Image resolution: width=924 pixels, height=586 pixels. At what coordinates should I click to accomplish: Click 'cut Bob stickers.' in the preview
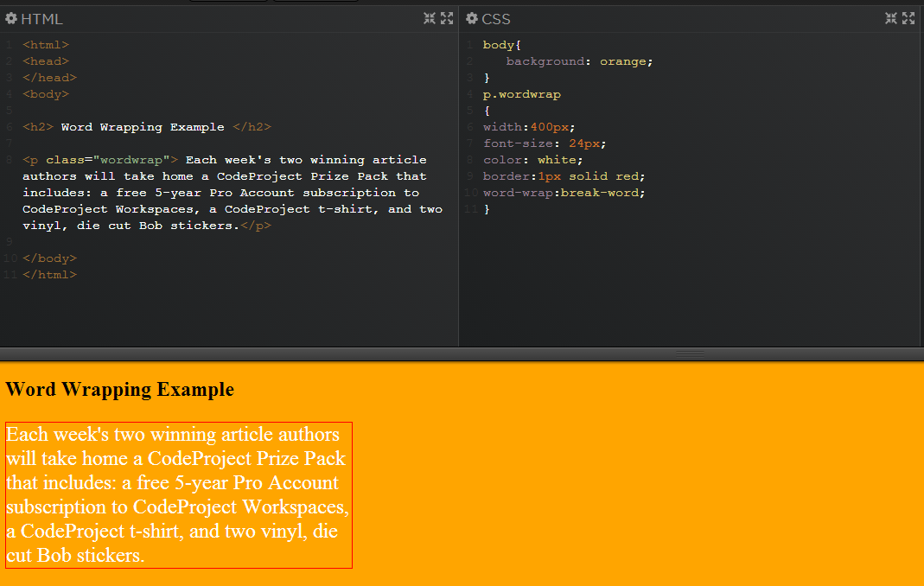75,556
